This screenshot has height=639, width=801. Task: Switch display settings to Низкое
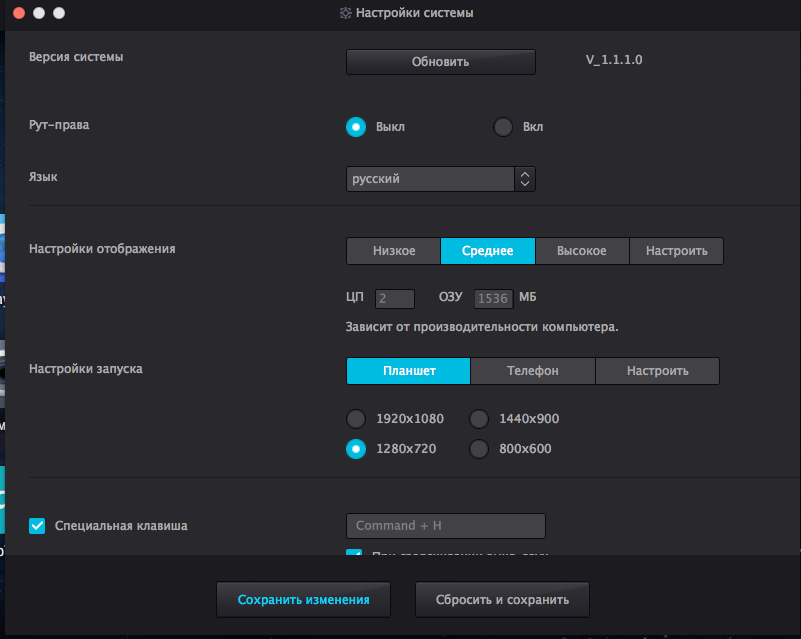[393, 251]
